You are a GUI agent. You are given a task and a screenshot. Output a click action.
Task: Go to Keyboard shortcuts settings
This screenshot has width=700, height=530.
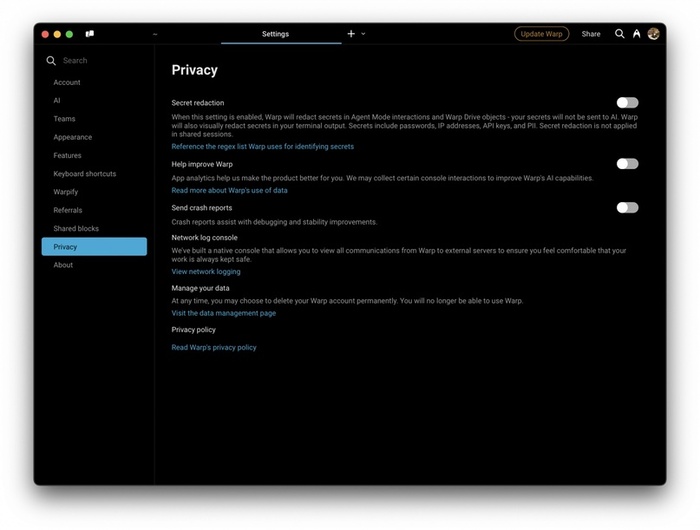pos(85,174)
